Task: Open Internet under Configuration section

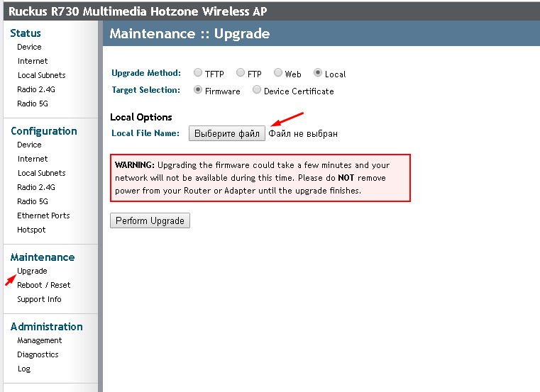Action: tap(33, 159)
